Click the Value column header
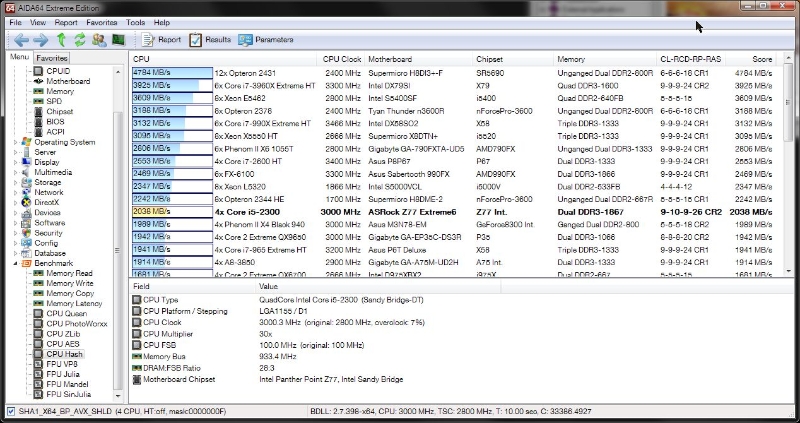The image size is (800, 423). coord(378,286)
